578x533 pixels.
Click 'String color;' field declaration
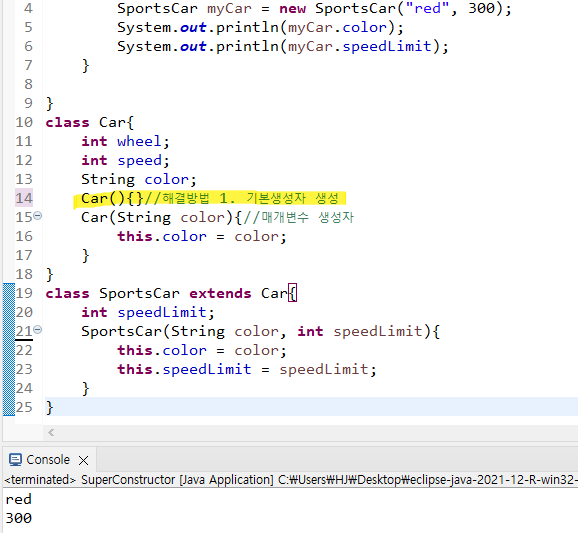pyautogui.click(x=139, y=179)
